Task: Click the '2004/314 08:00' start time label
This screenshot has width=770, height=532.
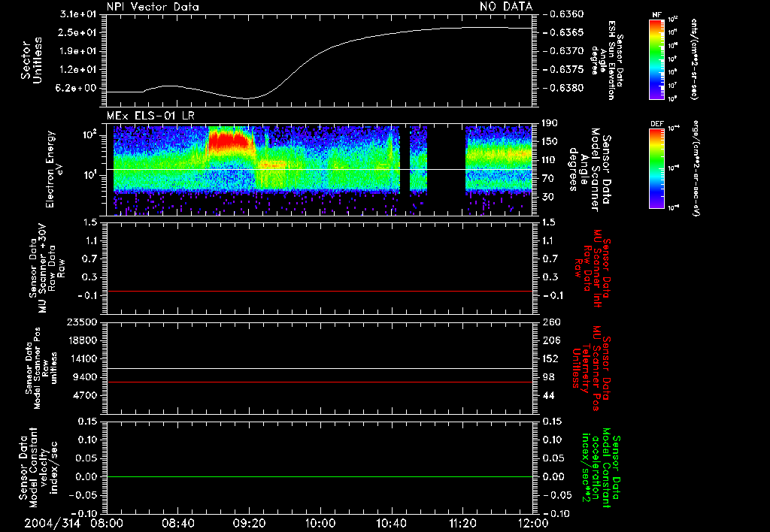Action: click(73, 524)
